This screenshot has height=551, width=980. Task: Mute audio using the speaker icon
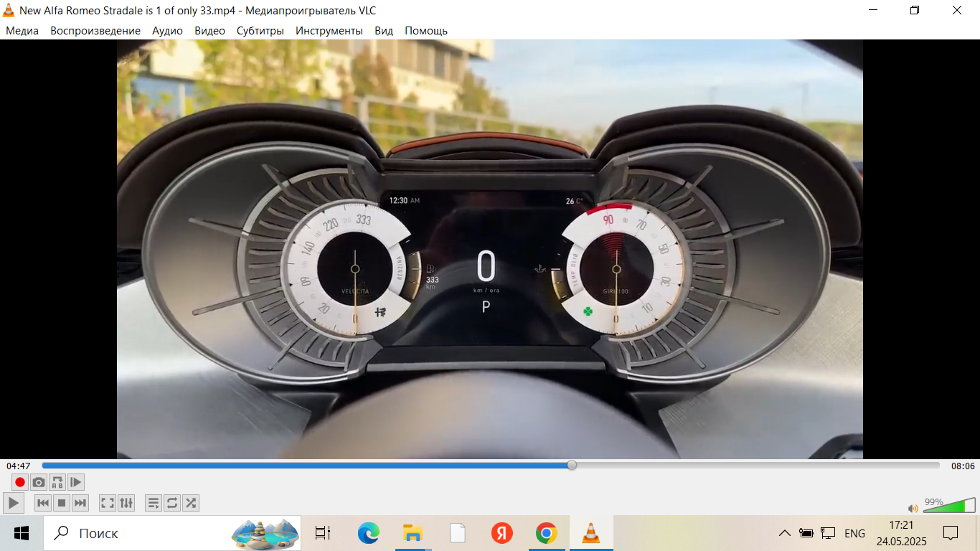(x=913, y=508)
